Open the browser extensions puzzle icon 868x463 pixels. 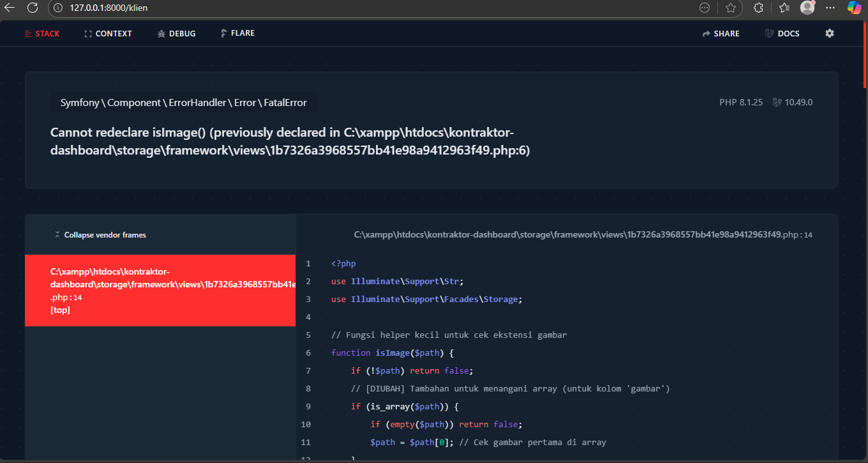pos(758,8)
